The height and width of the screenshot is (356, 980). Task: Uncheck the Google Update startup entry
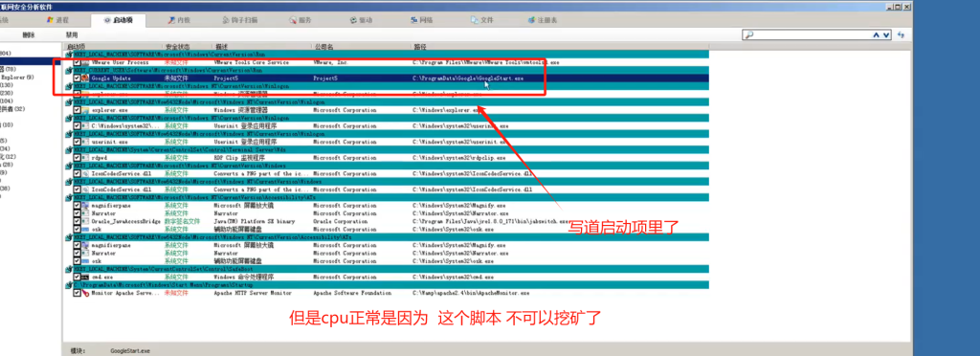[77, 78]
